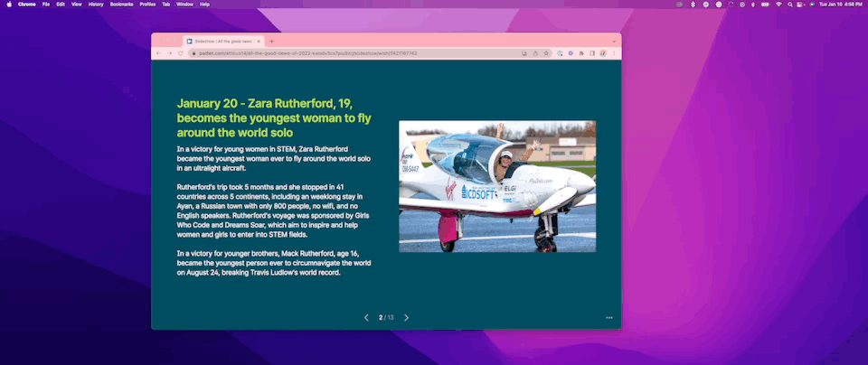Click the paragraph mentioning Mack Rutherford
The image size is (868, 365).
274,263
